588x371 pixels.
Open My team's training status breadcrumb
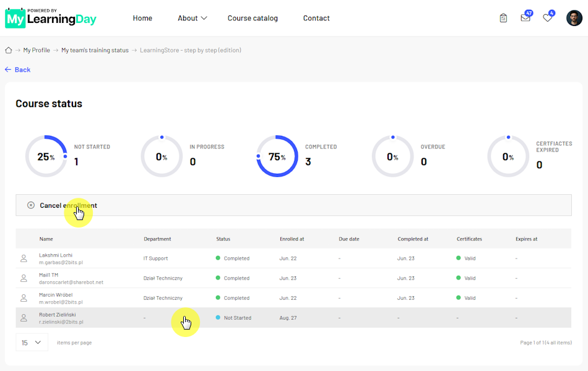[x=95, y=50]
